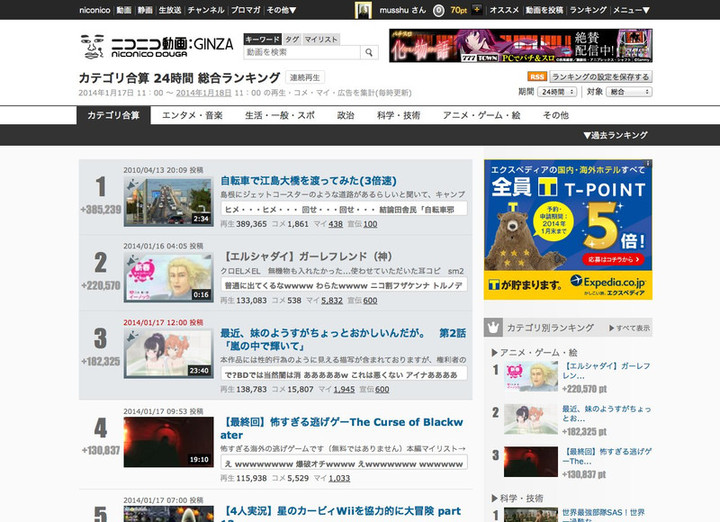720x522 pixels.
Task: Open 動画 in top bar
Action: (124, 10)
